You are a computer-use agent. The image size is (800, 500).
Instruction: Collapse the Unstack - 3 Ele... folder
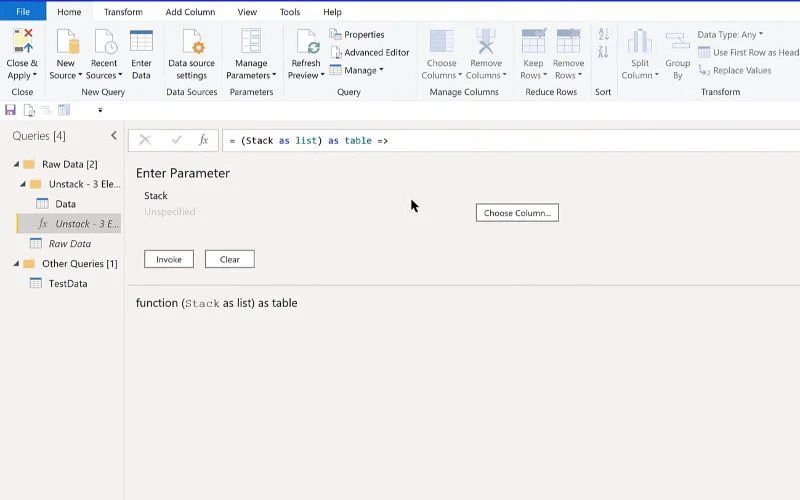[x=23, y=184]
